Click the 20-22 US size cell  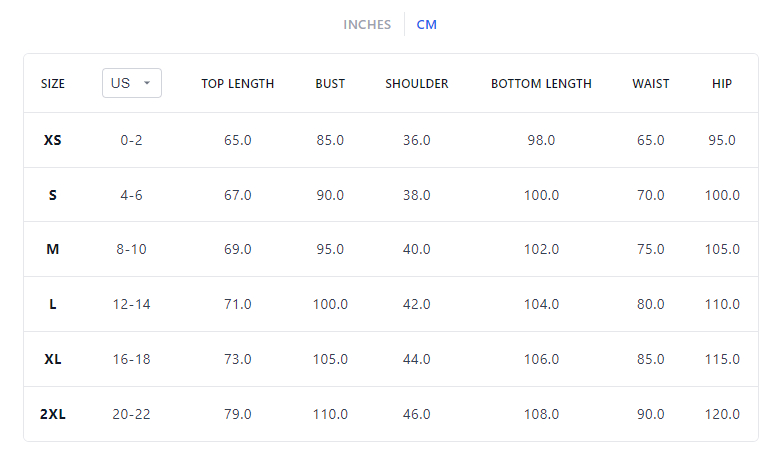pyautogui.click(x=132, y=415)
